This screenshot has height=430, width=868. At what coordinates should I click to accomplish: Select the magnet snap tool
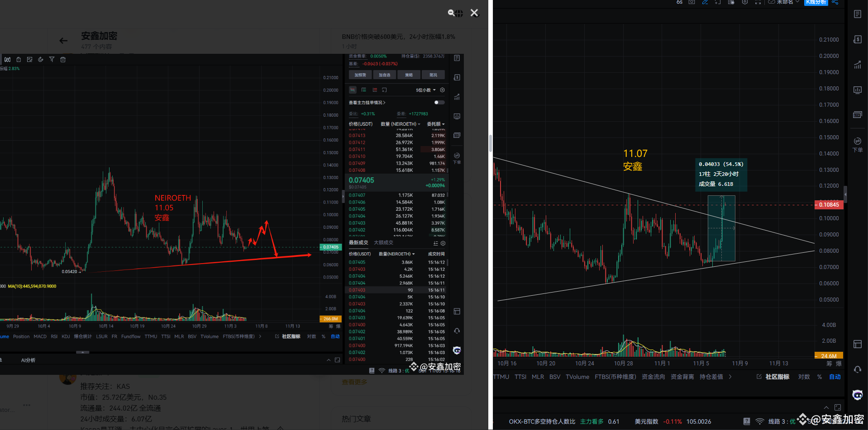pyautogui.click(x=41, y=59)
